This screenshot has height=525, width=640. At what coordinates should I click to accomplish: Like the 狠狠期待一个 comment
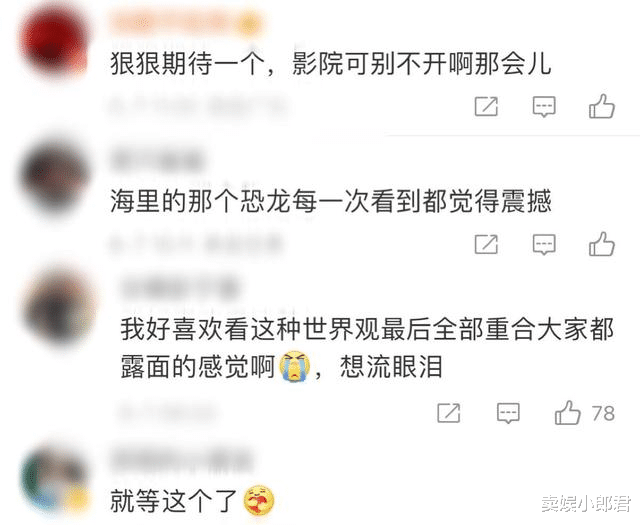pyautogui.click(x=602, y=106)
